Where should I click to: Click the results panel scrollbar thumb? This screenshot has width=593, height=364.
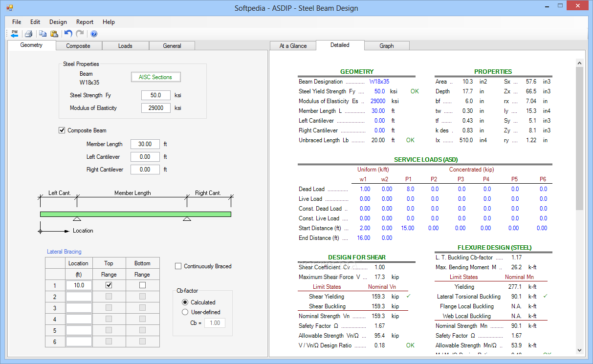click(579, 138)
